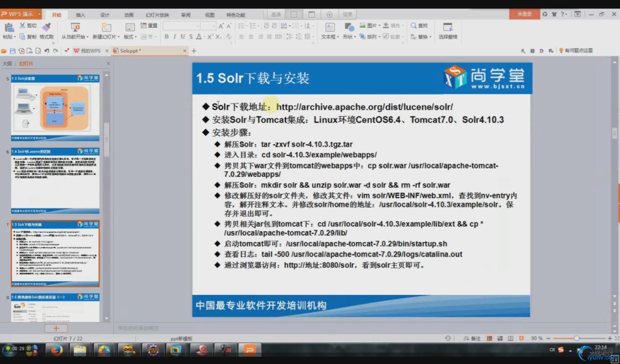Click the align left paragraph icon
Viewport: 620px width, 364px height.
[x=242, y=37]
